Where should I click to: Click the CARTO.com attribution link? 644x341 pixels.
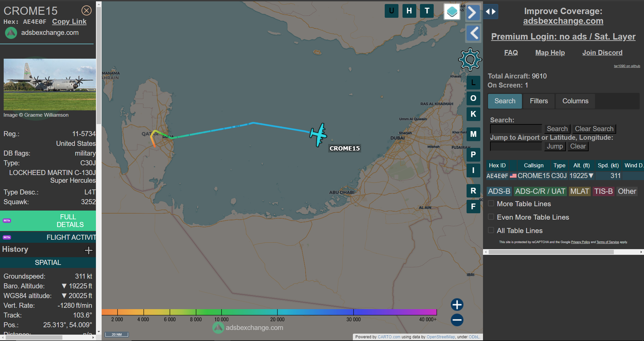tap(389, 337)
